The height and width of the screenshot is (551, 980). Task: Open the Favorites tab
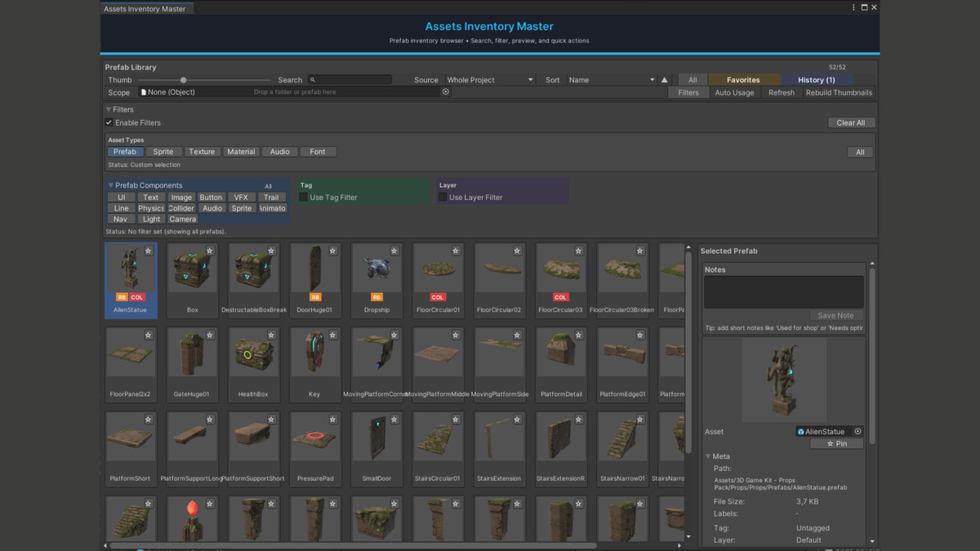coord(743,80)
